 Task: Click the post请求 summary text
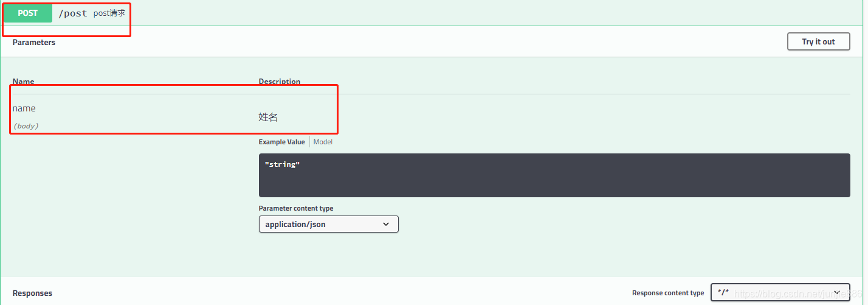pos(109,13)
